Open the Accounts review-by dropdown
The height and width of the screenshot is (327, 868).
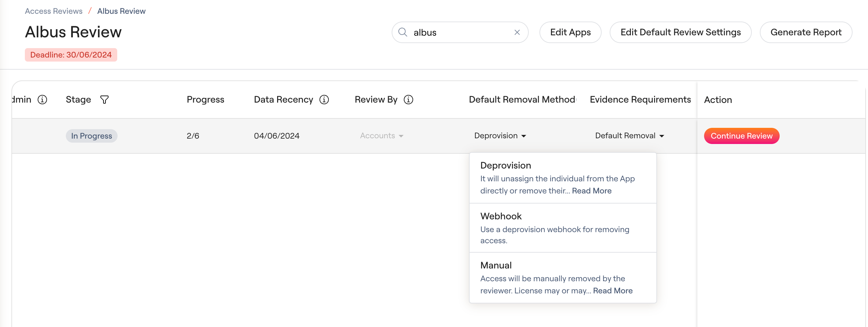(382, 136)
